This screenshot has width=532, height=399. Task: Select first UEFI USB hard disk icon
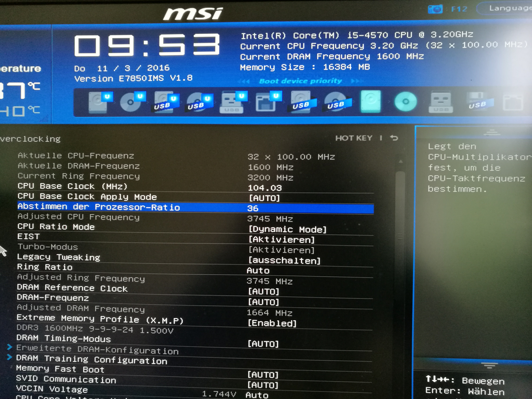[165, 102]
